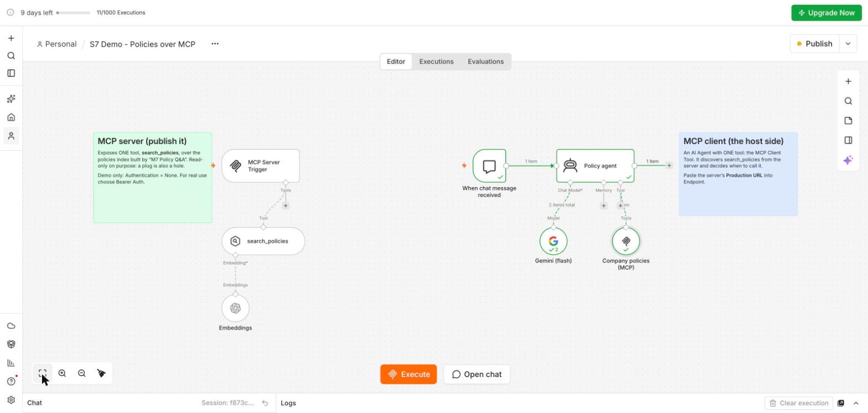Click the 11/1000 Executions text
This screenshot has width=868, height=413.
121,13
